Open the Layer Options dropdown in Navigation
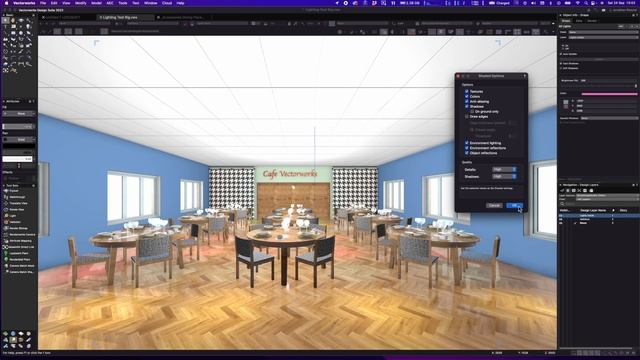Image resolution: width=640 pixels, height=360 pixels. (x=607, y=196)
